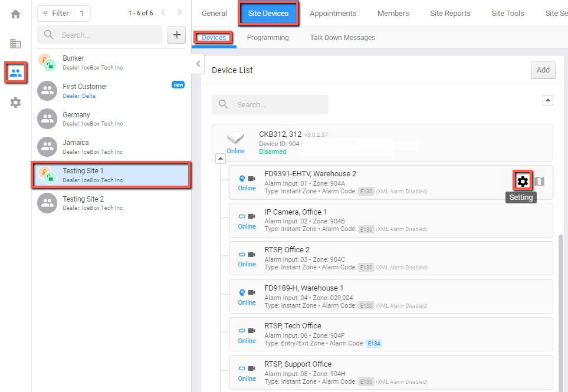Add a new customer with plus button
Screen dimensions: 568x392
(177, 35)
